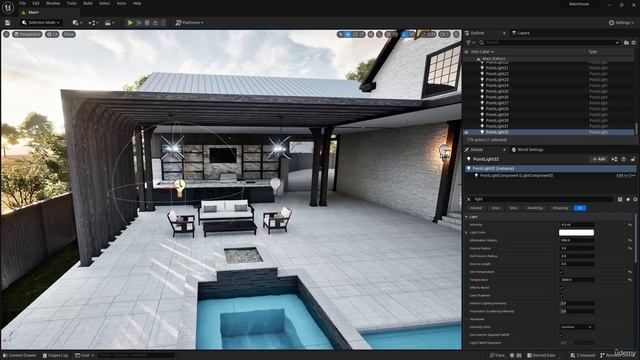This screenshot has height=360, width=640.
Task: Reset Attenuation Radius to default using its arrow
Action: 629,240
